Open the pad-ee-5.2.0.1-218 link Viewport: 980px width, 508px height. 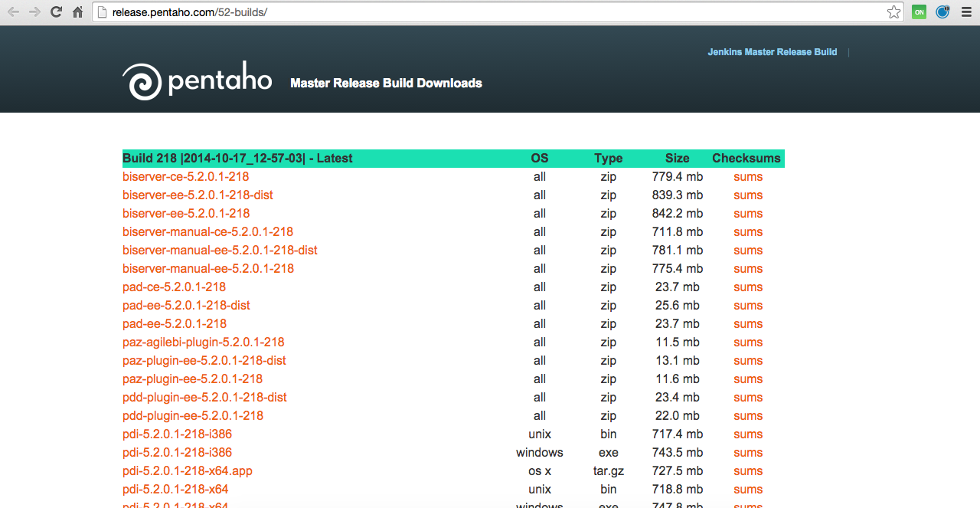coord(175,324)
